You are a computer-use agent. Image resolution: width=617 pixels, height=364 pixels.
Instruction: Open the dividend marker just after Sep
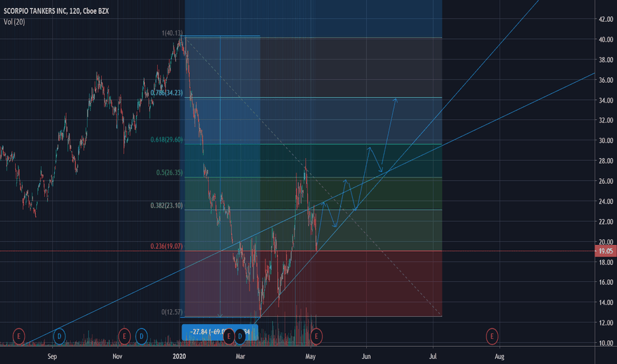tap(59, 336)
